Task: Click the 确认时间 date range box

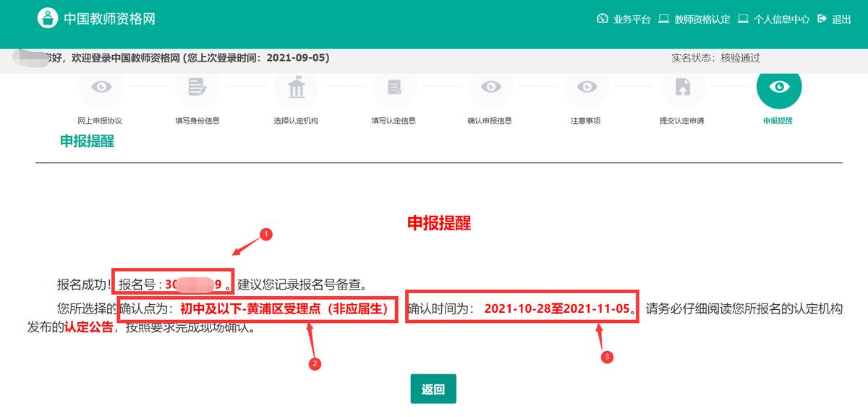Action: (523, 308)
